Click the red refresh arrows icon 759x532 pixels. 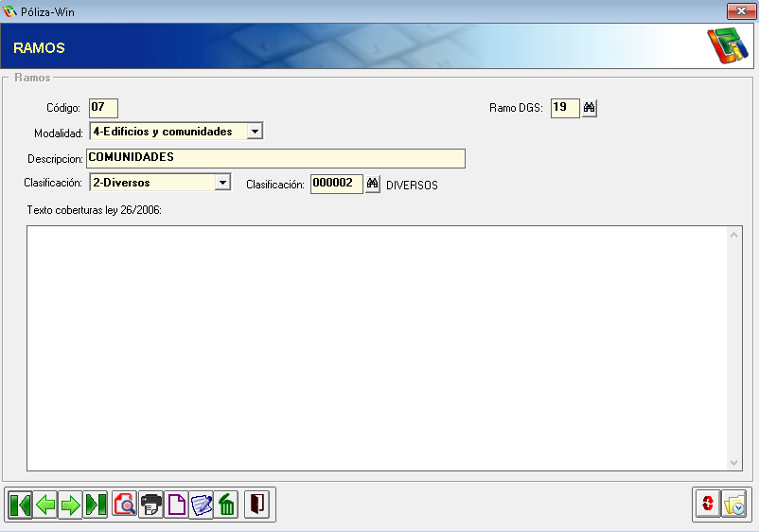pyautogui.click(x=708, y=504)
